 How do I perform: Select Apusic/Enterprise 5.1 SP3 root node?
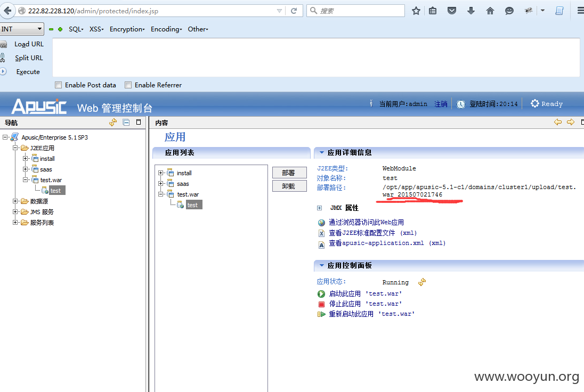[55, 137]
